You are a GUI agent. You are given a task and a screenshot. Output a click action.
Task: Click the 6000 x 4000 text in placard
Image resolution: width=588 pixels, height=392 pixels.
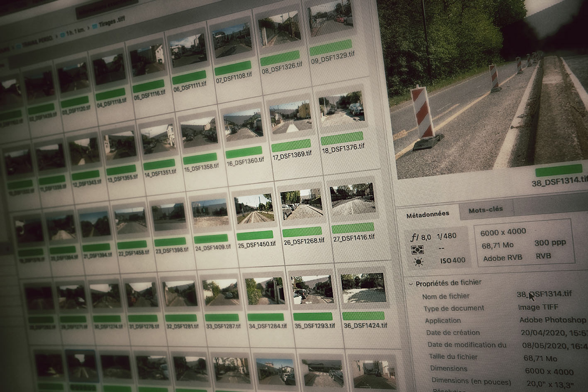503,232
